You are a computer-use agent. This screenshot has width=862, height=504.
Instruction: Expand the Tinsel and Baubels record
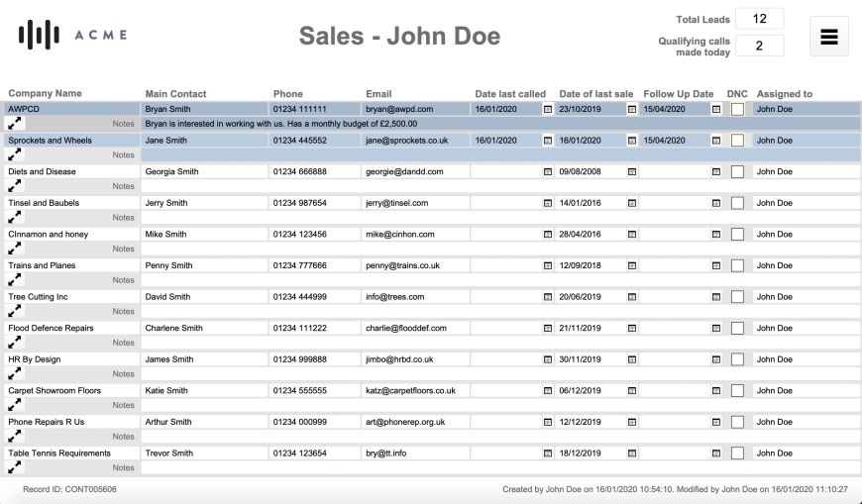point(14,217)
